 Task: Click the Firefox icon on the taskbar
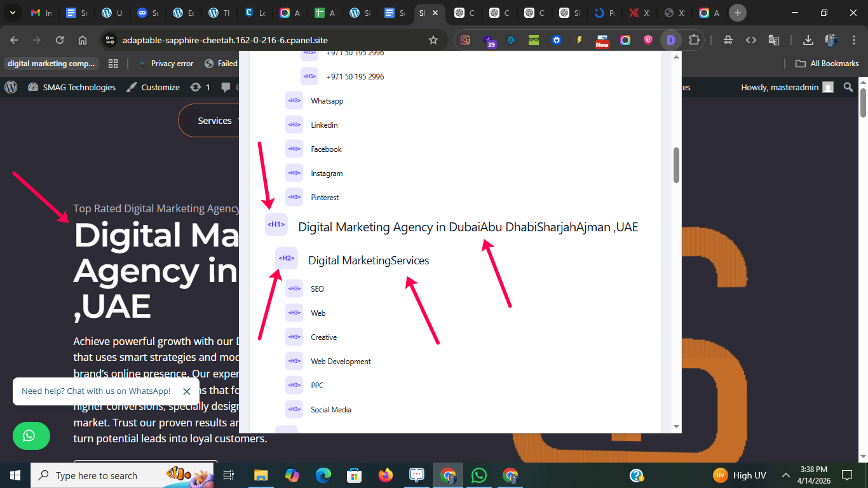(x=385, y=475)
